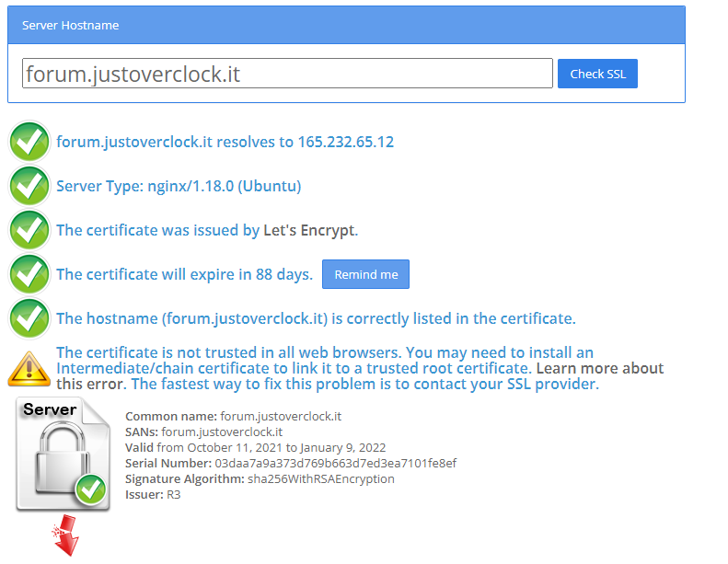Click the yellow warning triangle icon
728x564 pixels.
click(29, 369)
